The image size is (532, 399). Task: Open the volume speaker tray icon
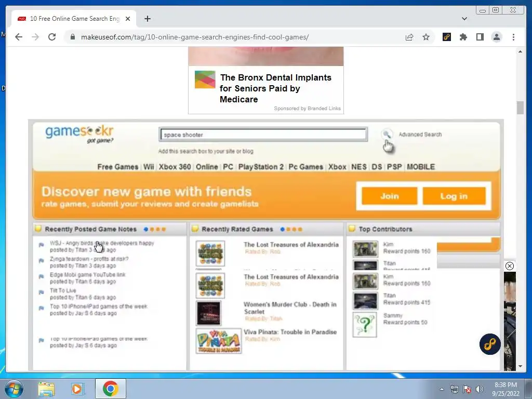click(x=480, y=389)
